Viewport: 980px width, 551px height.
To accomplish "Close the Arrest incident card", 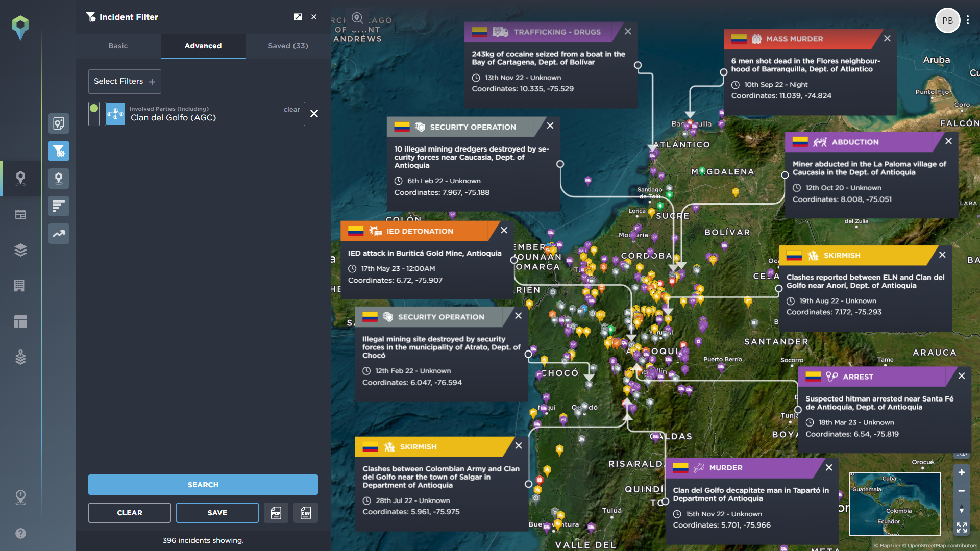I will click(962, 376).
